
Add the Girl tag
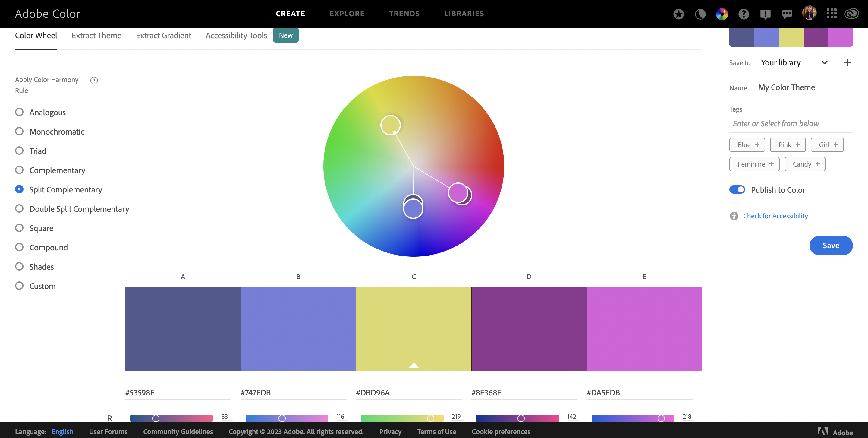coord(827,145)
